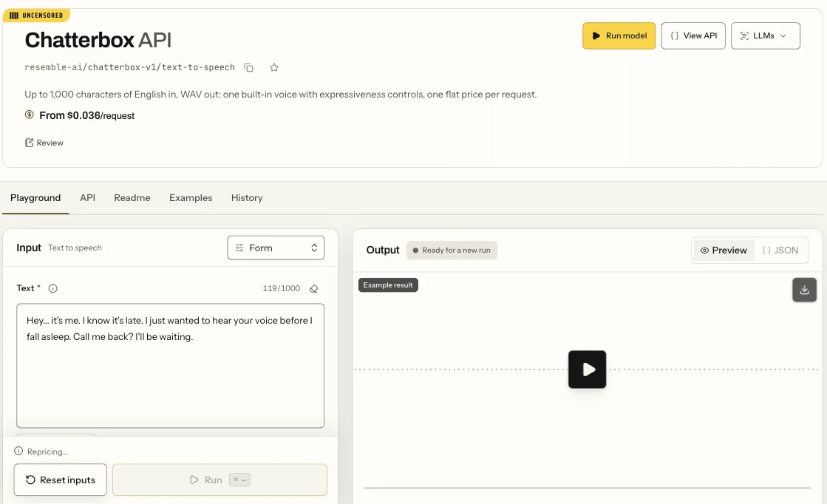Screen dimensions: 827x504
Task: Open the Readme tab
Action: pyautogui.click(x=132, y=198)
